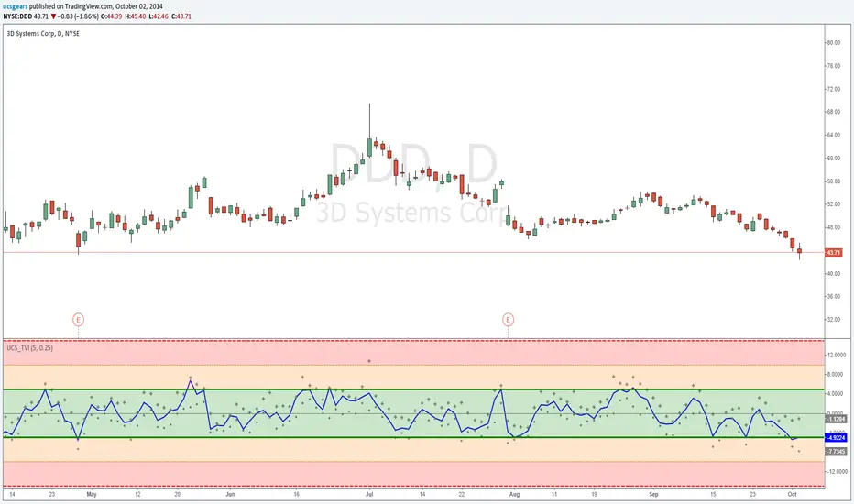854x504 pixels.
Task: Click the '3D Systems Corp, D, NYSE' chart title
Action: [43, 33]
